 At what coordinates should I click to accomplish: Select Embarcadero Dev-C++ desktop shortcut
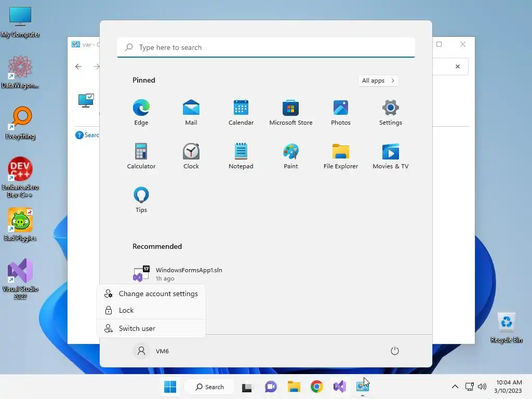click(x=20, y=177)
